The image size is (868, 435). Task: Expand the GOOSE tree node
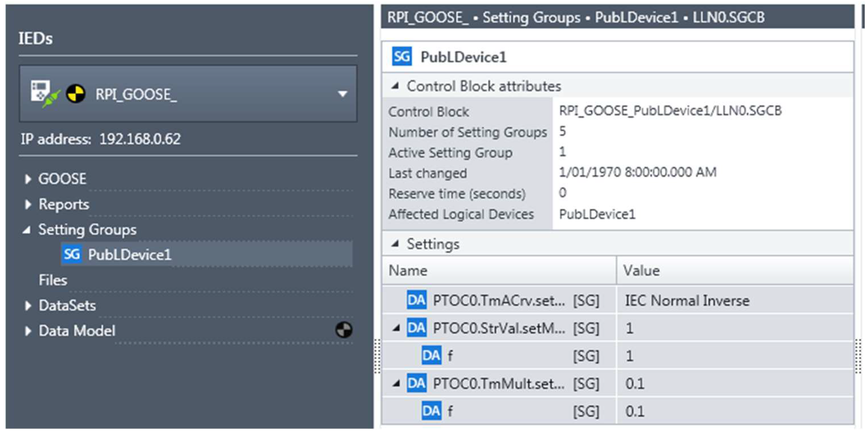point(28,179)
